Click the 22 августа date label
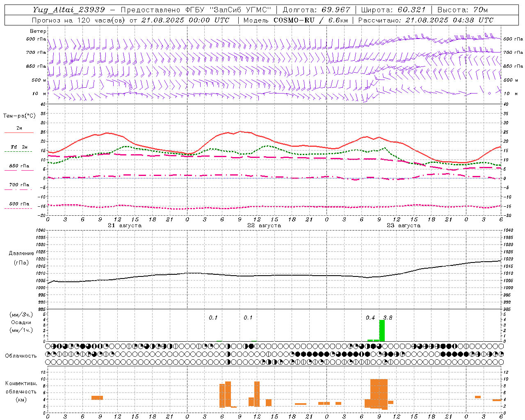The image size is (525, 420). coord(264,226)
